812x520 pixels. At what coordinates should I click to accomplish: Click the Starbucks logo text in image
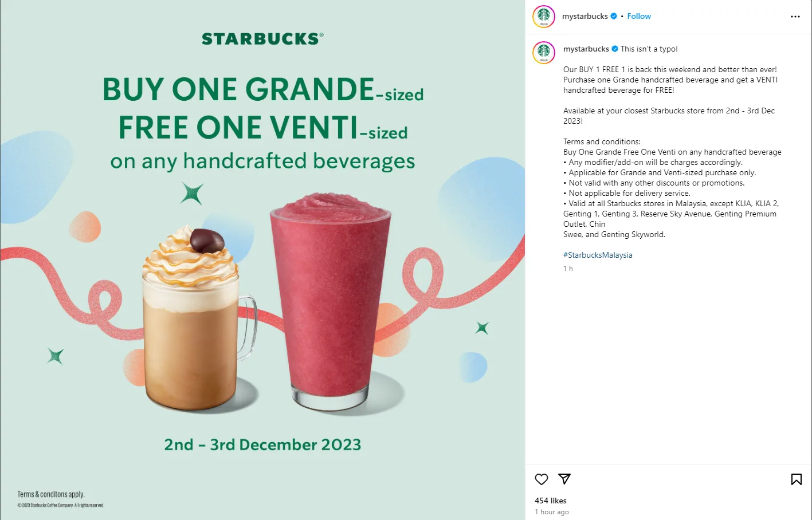pyautogui.click(x=262, y=39)
